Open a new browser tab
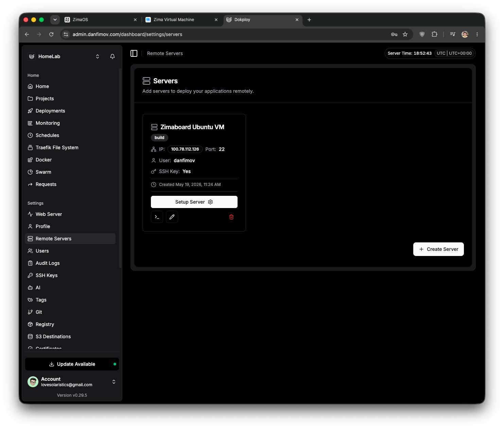 coord(309,20)
